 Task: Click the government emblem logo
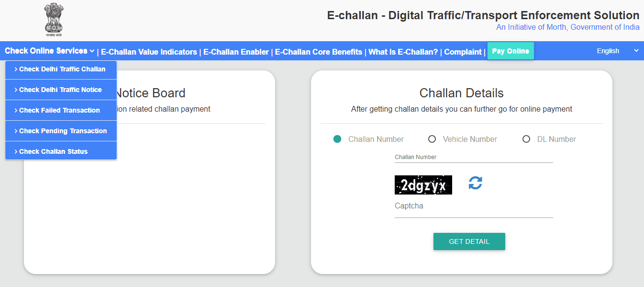[x=54, y=20]
